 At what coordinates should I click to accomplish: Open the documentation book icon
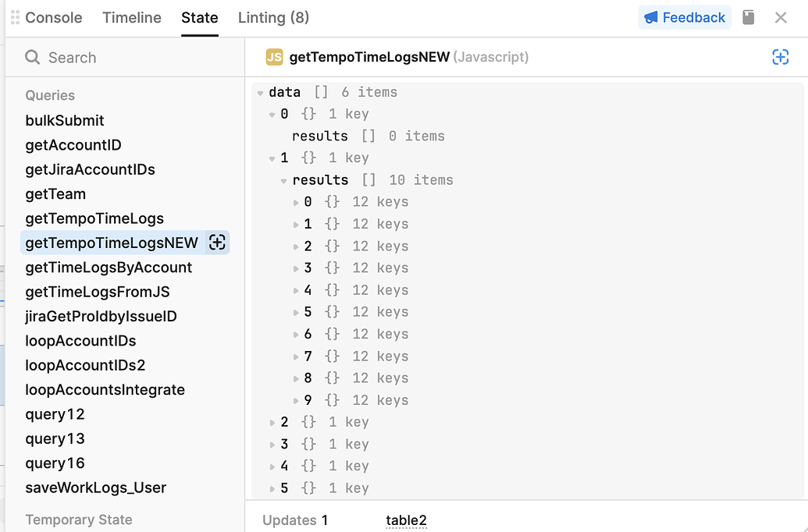[x=748, y=17]
